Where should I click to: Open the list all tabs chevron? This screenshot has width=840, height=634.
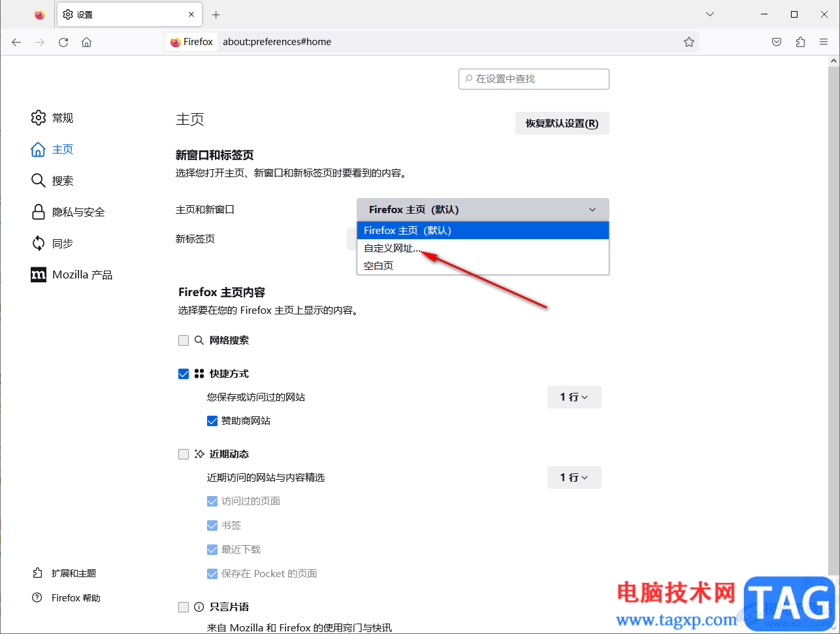tap(710, 14)
